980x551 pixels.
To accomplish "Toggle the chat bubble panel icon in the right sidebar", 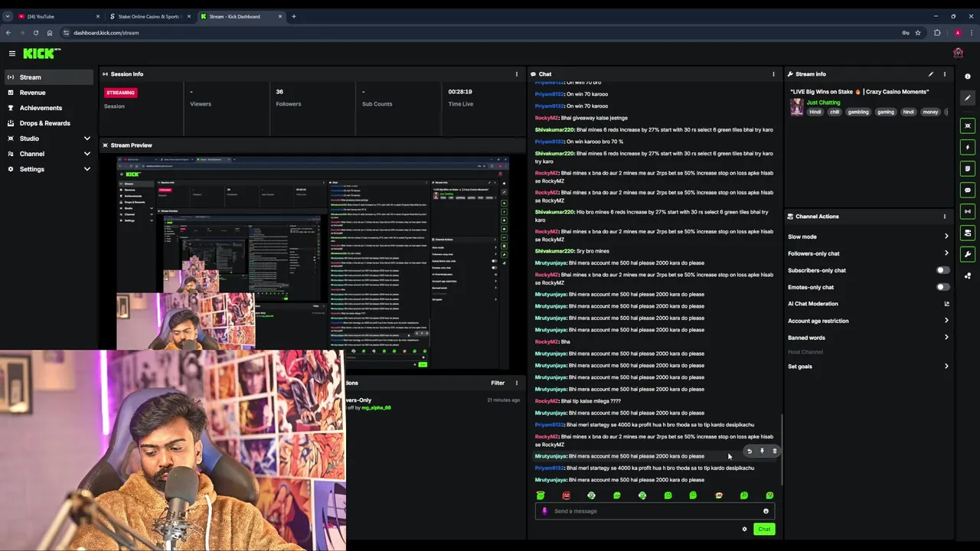I will (968, 190).
